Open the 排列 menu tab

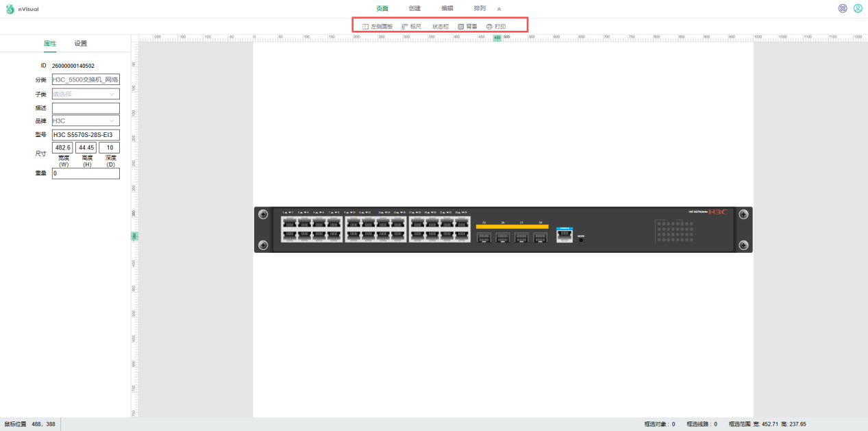pos(480,9)
